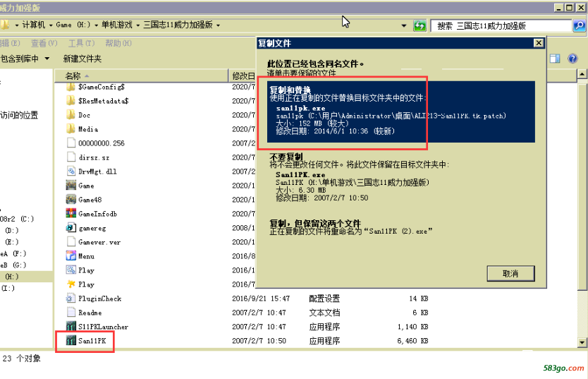Expand the dropdown arrow after 三国志11威力加强版 path
The width and height of the screenshot is (588, 379).
point(218,25)
